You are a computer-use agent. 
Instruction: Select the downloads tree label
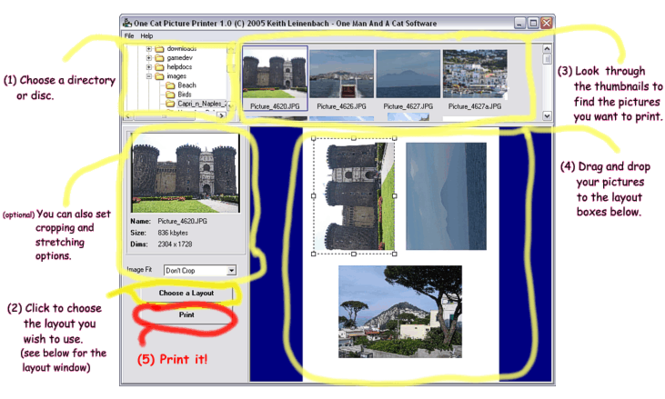coord(182,48)
